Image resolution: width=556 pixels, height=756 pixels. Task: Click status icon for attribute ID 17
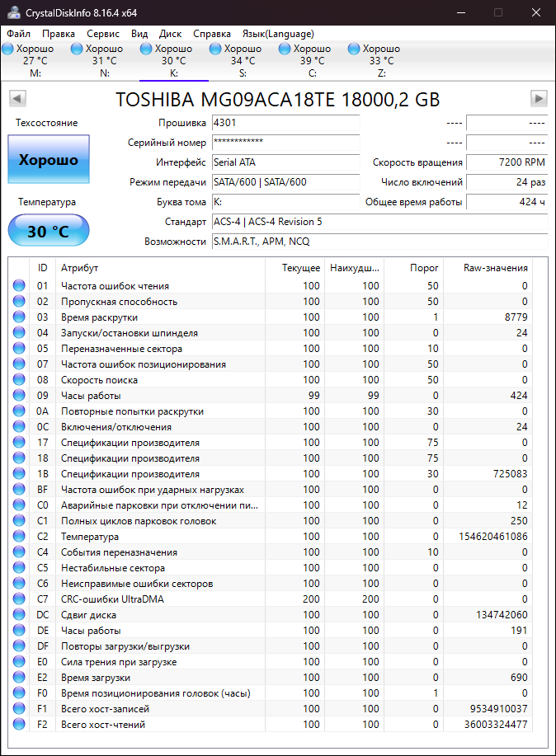click(x=19, y=442)
